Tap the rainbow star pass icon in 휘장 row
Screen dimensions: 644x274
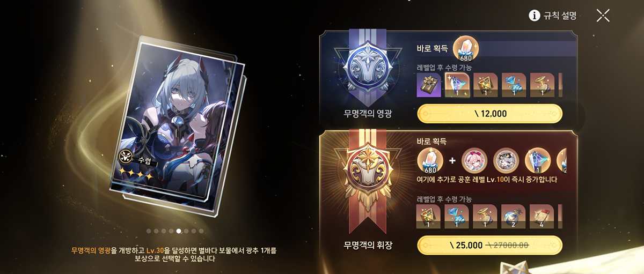click(x=537, y=161)
